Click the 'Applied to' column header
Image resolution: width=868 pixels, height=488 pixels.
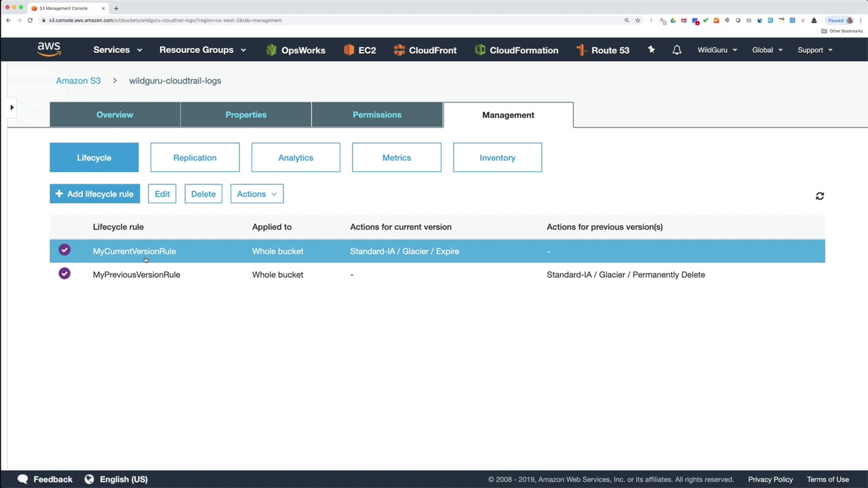[272, 227]
